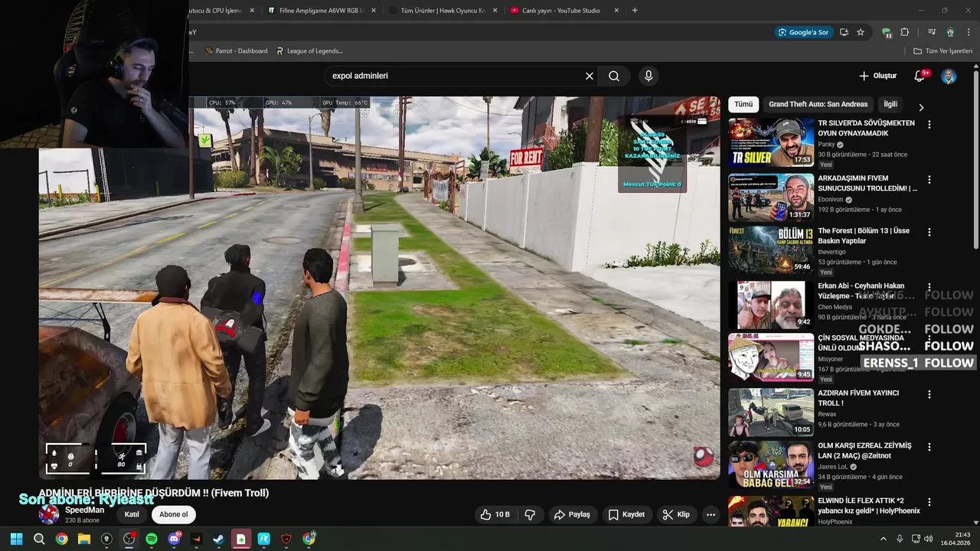Open the TR SILVER'DA SÖVÜŞMEKTEN video thumbnail

[x=771, y=142]
